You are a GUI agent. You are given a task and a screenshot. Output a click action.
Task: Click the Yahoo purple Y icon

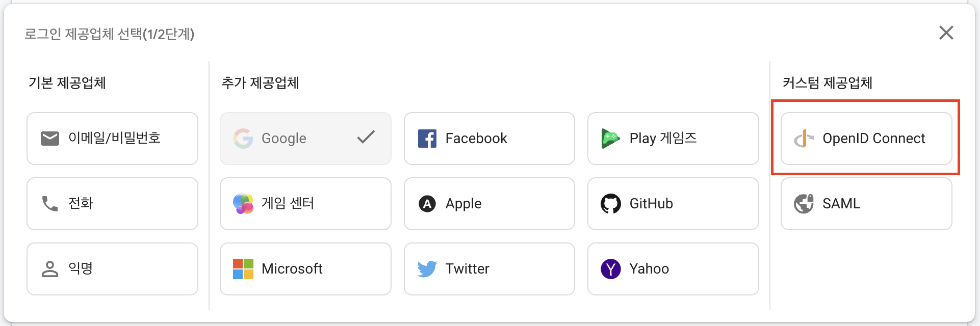[611, 269]
